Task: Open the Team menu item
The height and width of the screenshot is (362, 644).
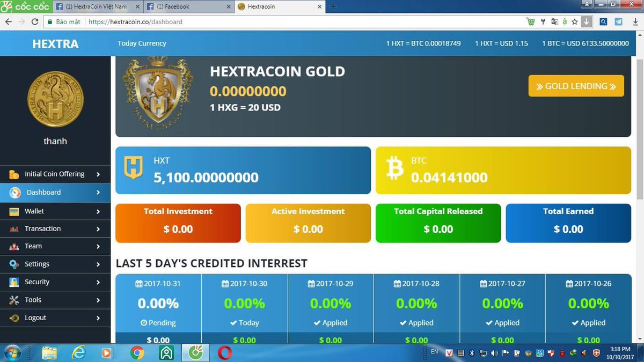Action: pyautogui.click(x=55, y=246)
